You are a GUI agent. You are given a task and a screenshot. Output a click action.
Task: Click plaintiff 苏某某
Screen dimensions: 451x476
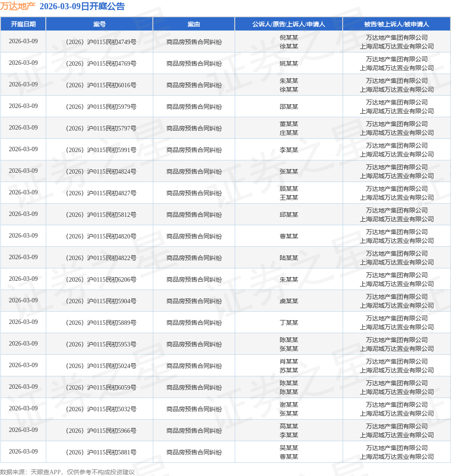(289, 370)
